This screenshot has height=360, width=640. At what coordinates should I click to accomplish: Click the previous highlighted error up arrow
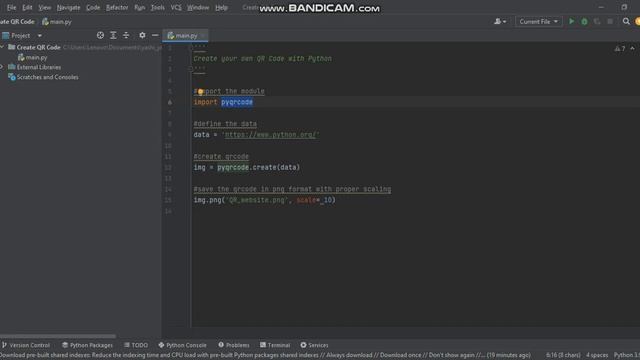coord(632,49)
